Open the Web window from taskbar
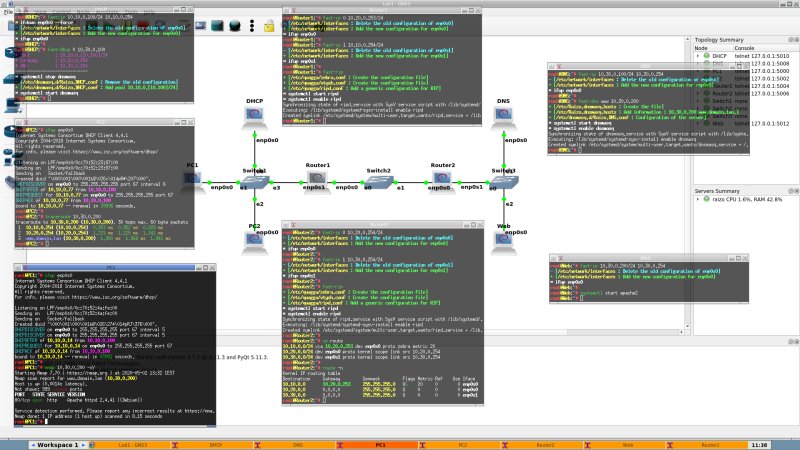Image resolution: width=800 pixels, height=450 pixels. point(628,443)
